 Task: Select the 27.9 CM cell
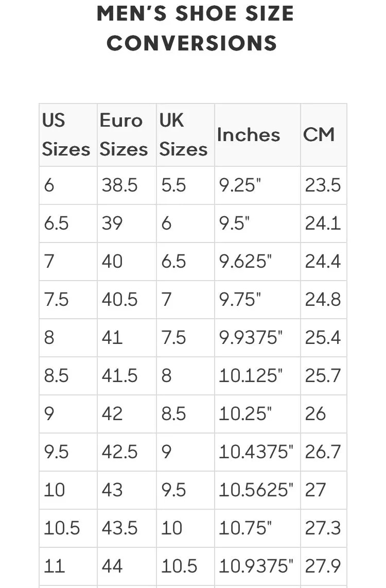[x=324, y=566]
